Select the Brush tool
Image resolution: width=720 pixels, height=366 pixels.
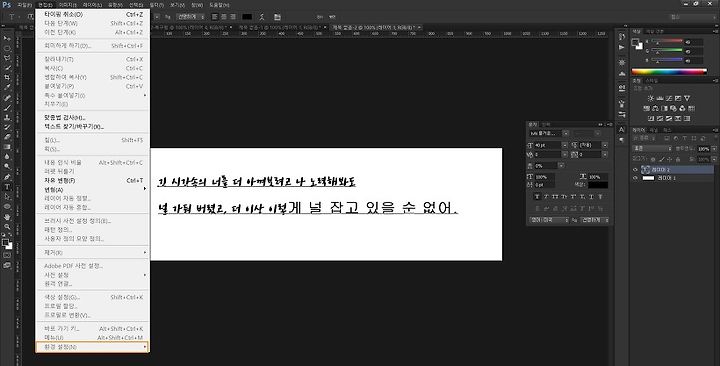pos(7,107)
